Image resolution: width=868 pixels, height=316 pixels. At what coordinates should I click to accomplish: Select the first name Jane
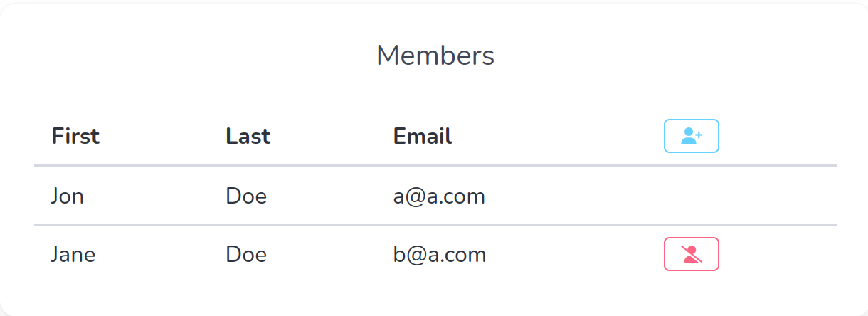[73, 254]
